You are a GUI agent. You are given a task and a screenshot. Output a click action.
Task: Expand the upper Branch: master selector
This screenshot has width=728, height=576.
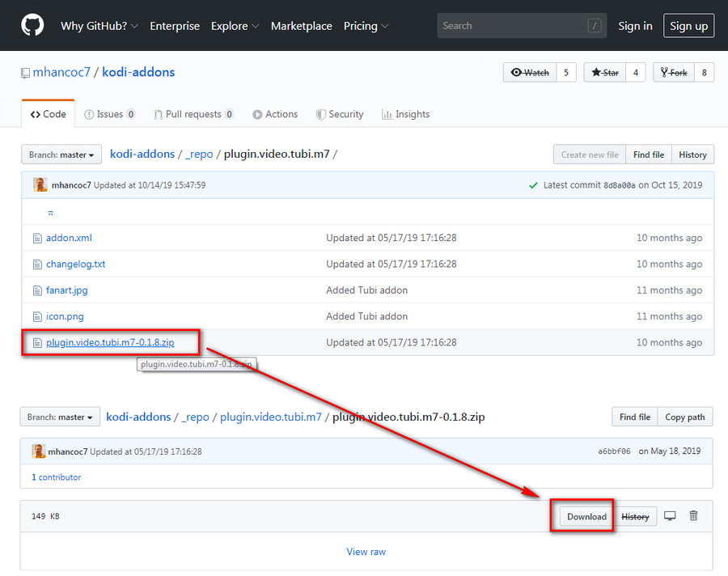coord(61,155)
